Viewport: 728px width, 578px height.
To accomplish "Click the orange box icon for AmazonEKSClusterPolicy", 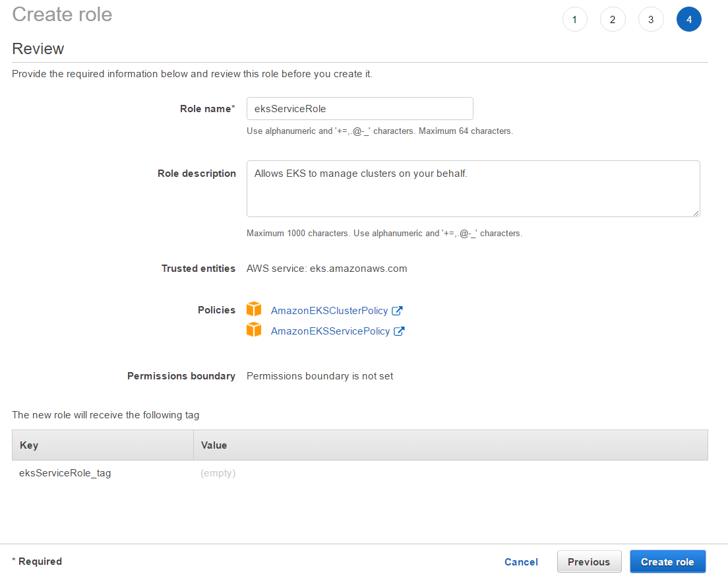I will [254, 309].
